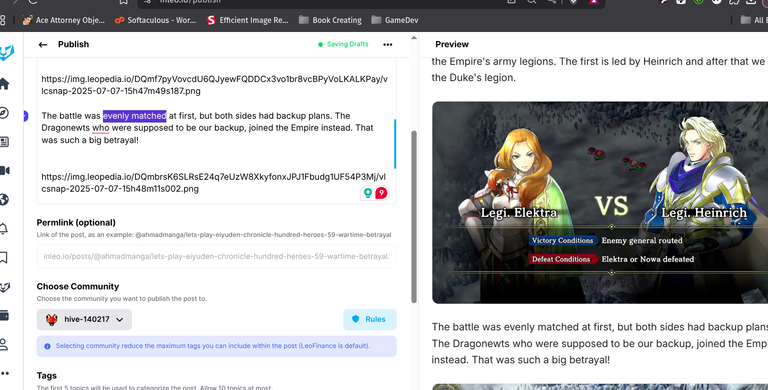The image size is (768, 390).
Task: Click the vlcsnap 15h48m11s002.png image URL
Action: coord(214,183)
